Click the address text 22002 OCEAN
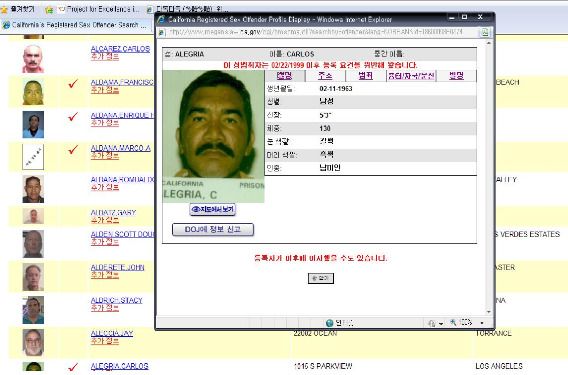The width and height of the screenshot is (568, 375). tap(315, 333)
